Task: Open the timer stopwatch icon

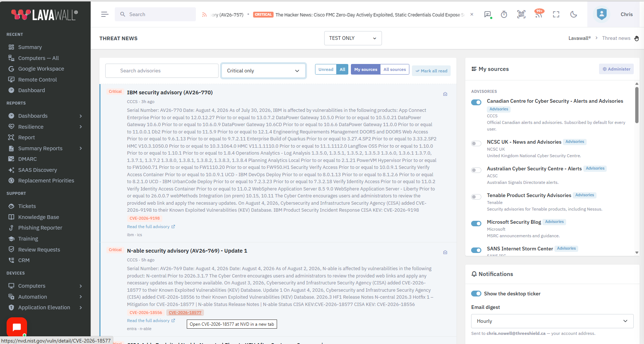Action: point(504,15)
